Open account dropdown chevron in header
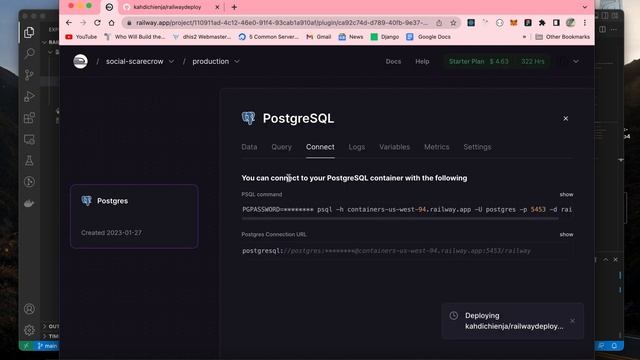640x360 pixels. click(576, 61)
